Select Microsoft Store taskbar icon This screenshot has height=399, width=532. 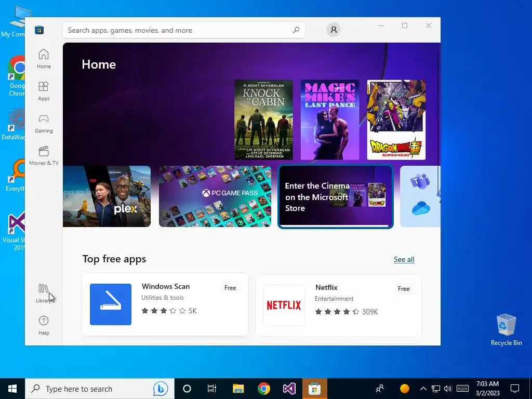pyautogui.click(x=314, y=389)
